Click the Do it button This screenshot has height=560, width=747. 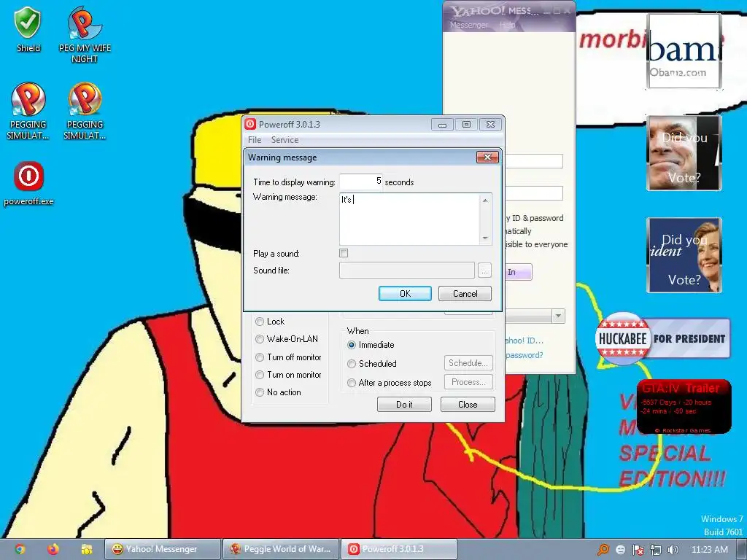[x=404, y=404]
